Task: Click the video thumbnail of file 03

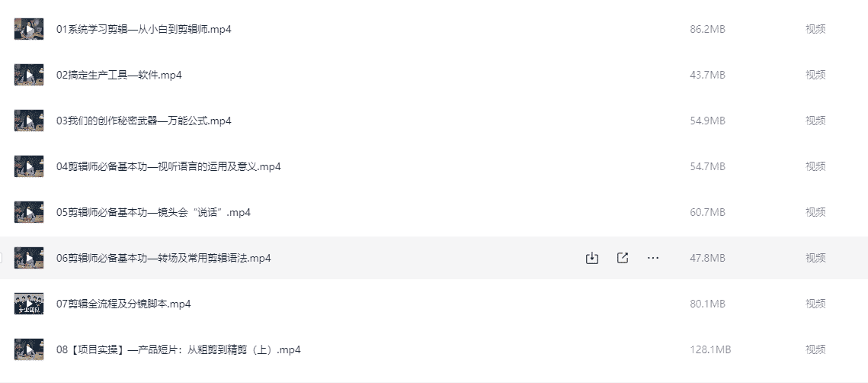Action: (29, 121)
